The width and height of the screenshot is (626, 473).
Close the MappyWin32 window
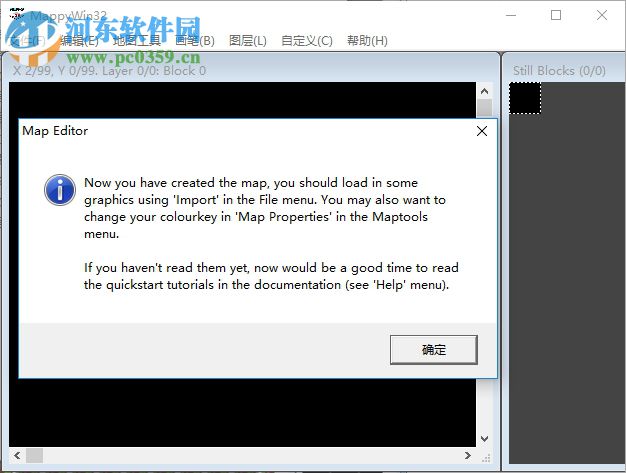click(x=602, y=16)
